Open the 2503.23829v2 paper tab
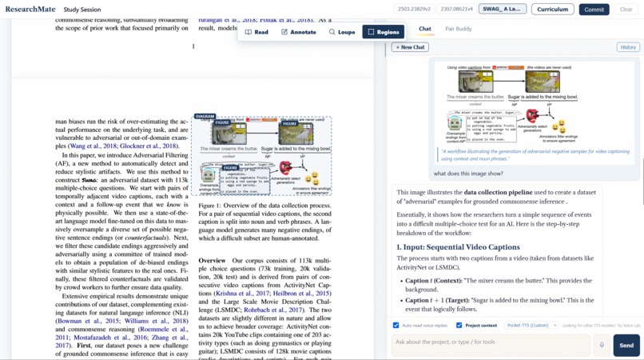Screen dimensions: 644x360 [x=414, y=9]
